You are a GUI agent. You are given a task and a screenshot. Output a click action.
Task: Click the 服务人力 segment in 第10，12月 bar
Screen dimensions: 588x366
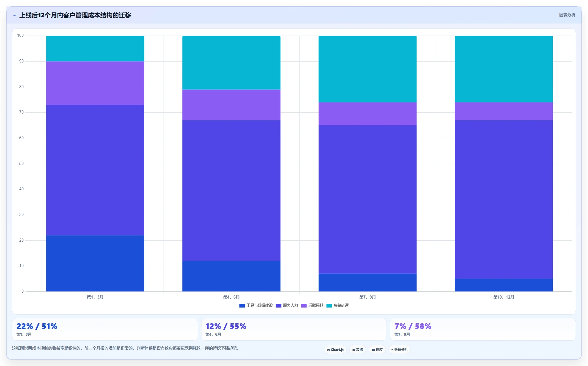tap(504, 200)
